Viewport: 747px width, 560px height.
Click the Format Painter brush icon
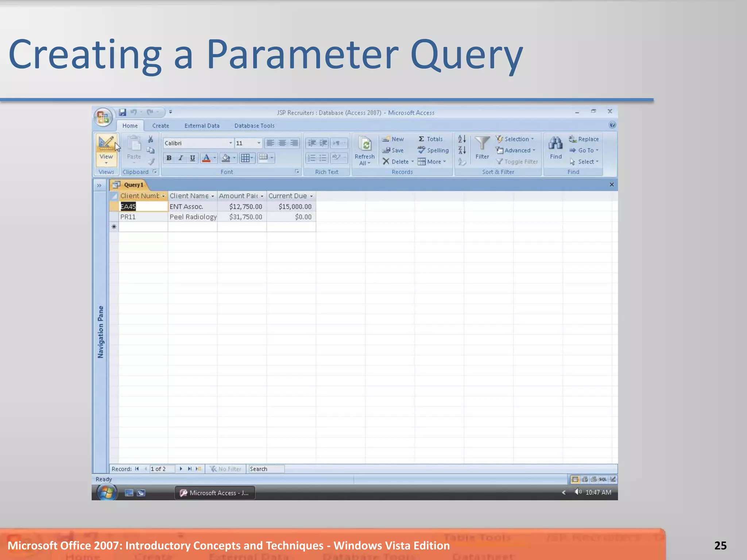coord(151,161)
